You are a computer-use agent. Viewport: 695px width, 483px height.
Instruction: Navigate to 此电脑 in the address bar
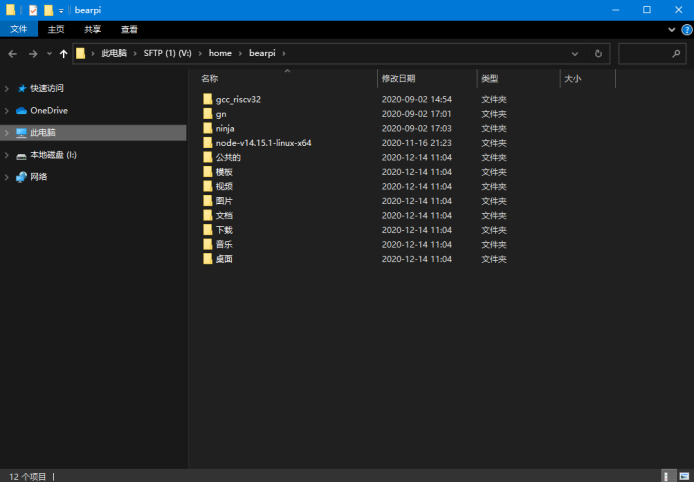(x=114, y=53)
